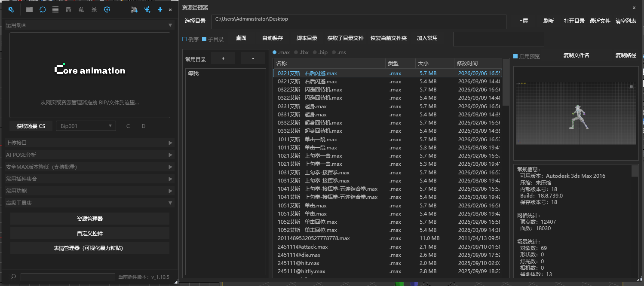Image resolution: width=644 pixels, height=286 pixels.
Task: Click the 最近文件 button
Action: click(600, 21)
